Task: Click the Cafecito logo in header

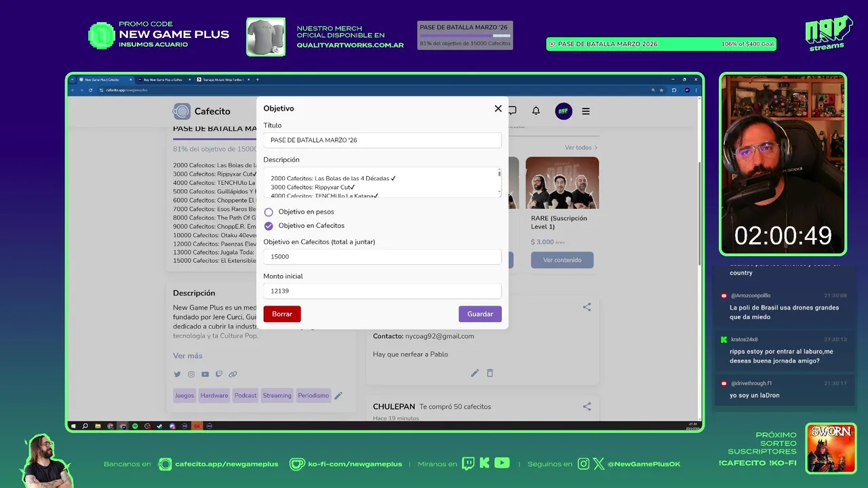Action: pos(201,111)
